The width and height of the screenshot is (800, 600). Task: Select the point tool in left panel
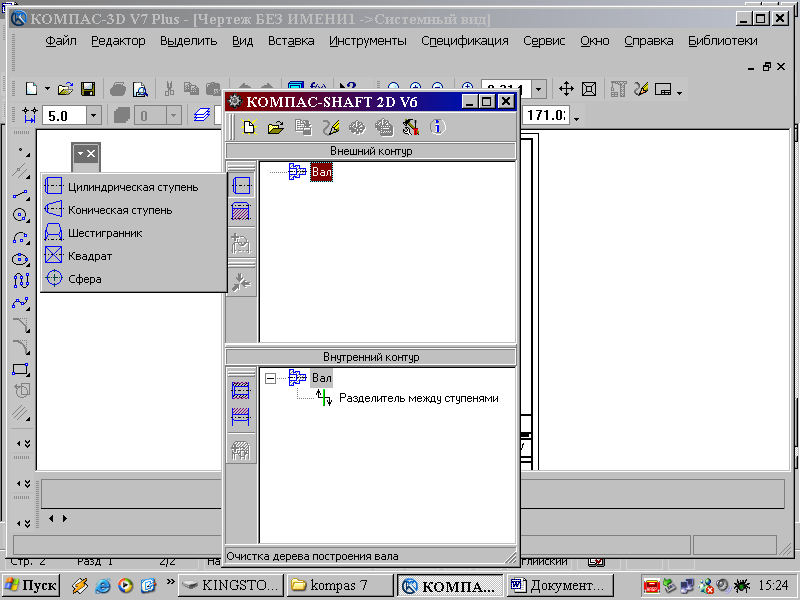click(21, 152)
